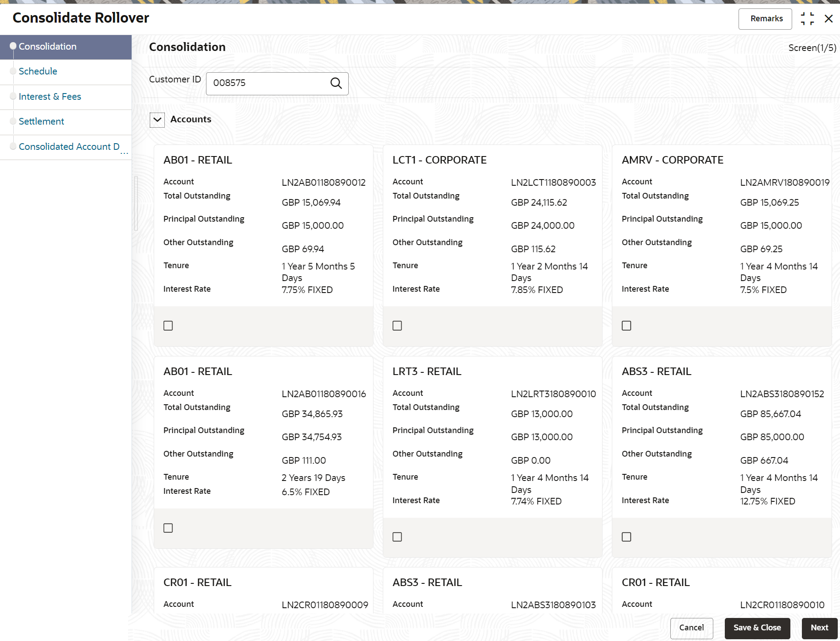This screenshot has width=840, height=641.
Task: Click the Screen(1/5) indicator
Action: (812, 48)
